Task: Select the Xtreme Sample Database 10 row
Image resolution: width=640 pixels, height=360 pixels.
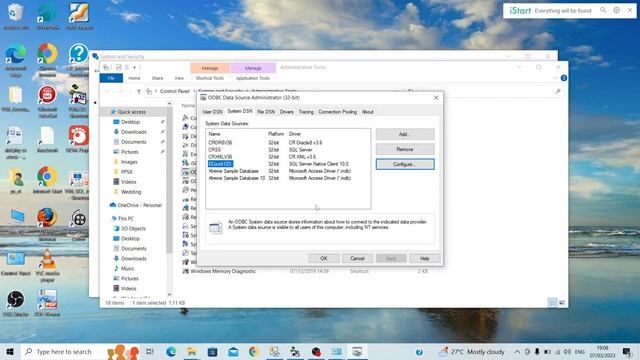Action: coord(288,178)
